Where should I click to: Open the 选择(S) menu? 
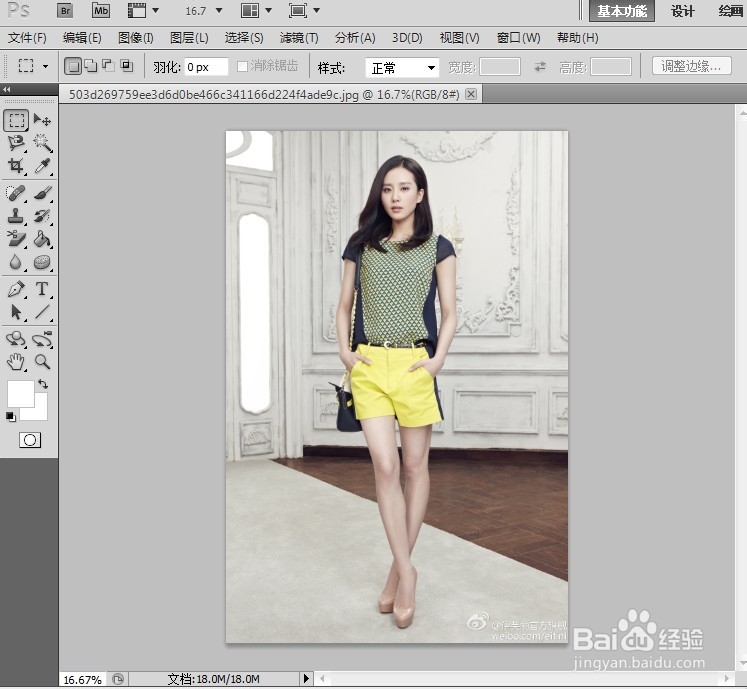pos(244,38)
